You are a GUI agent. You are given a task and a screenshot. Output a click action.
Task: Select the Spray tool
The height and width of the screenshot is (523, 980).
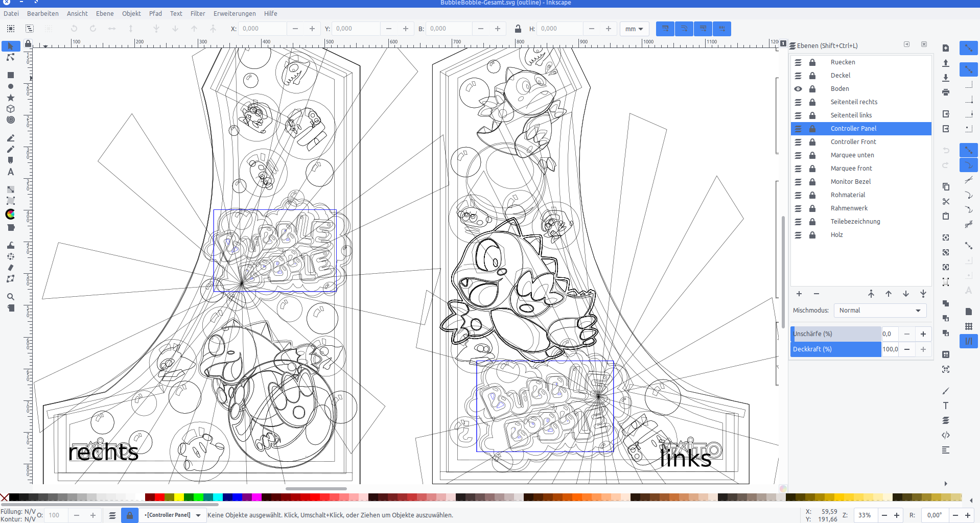(x=10, y=256)
